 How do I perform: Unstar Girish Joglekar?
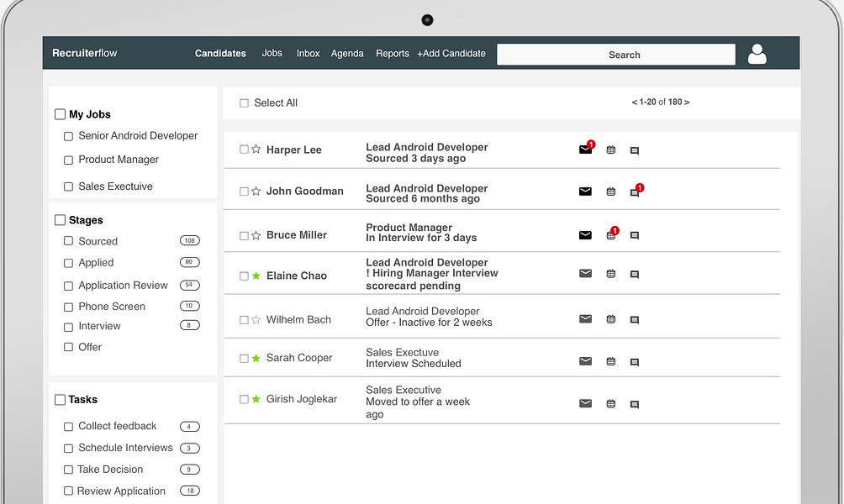point(256,399)
